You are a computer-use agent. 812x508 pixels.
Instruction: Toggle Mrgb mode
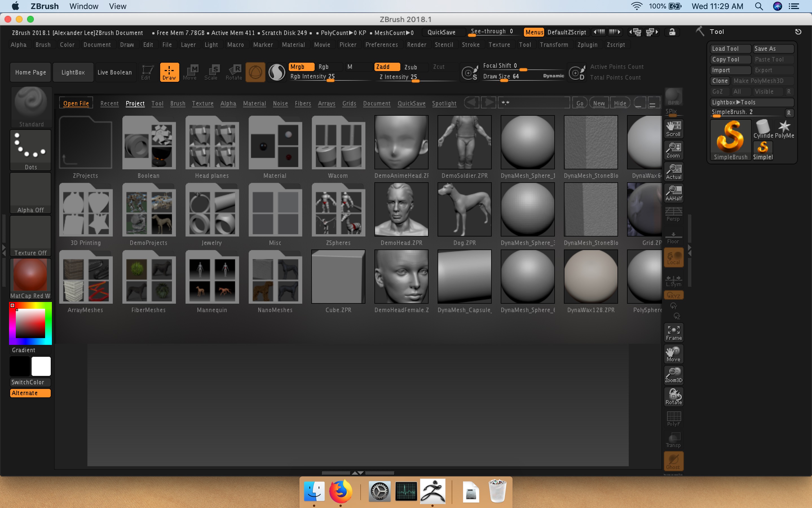[301, 67]
